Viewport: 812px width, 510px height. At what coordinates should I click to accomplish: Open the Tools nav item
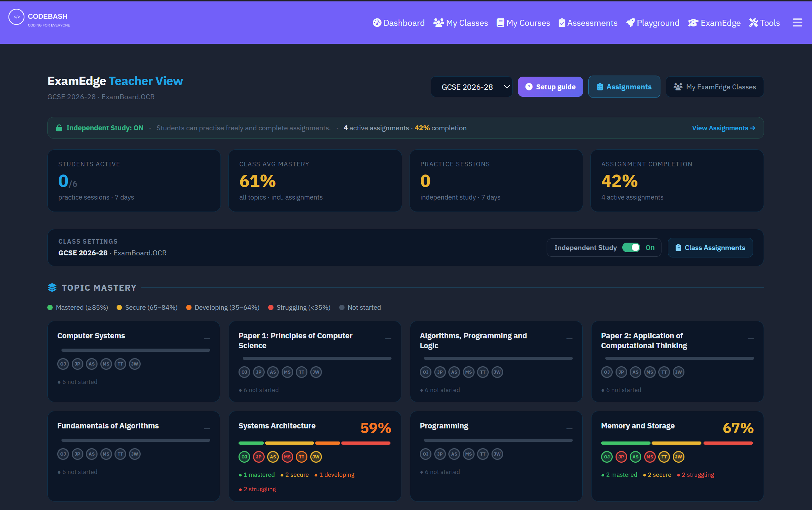point(764,23)
